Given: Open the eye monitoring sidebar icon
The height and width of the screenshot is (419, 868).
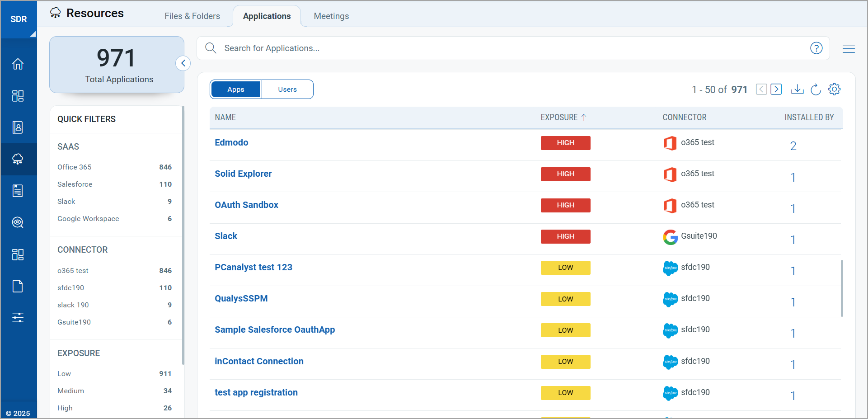Looking at the screenshot, I should coord(18,222).
